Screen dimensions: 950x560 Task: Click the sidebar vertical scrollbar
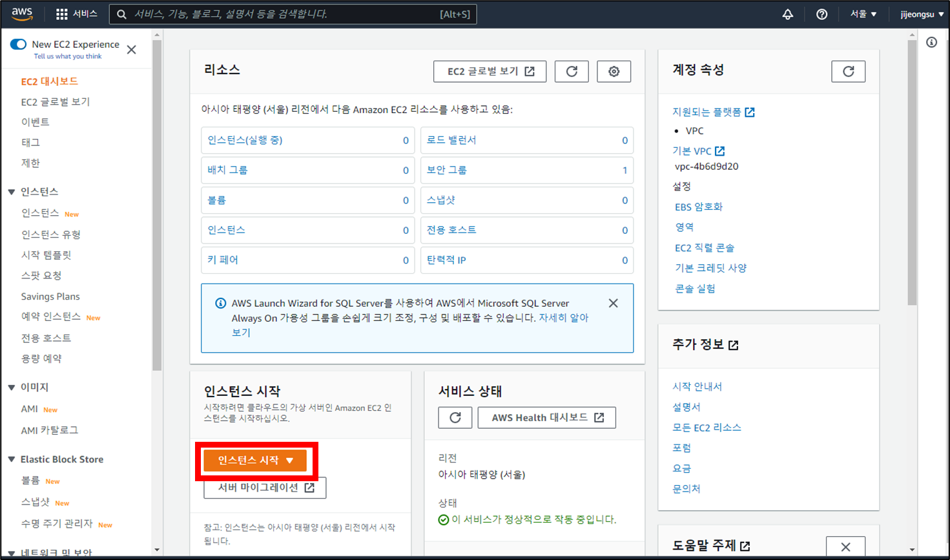click(x=157, y=205)
